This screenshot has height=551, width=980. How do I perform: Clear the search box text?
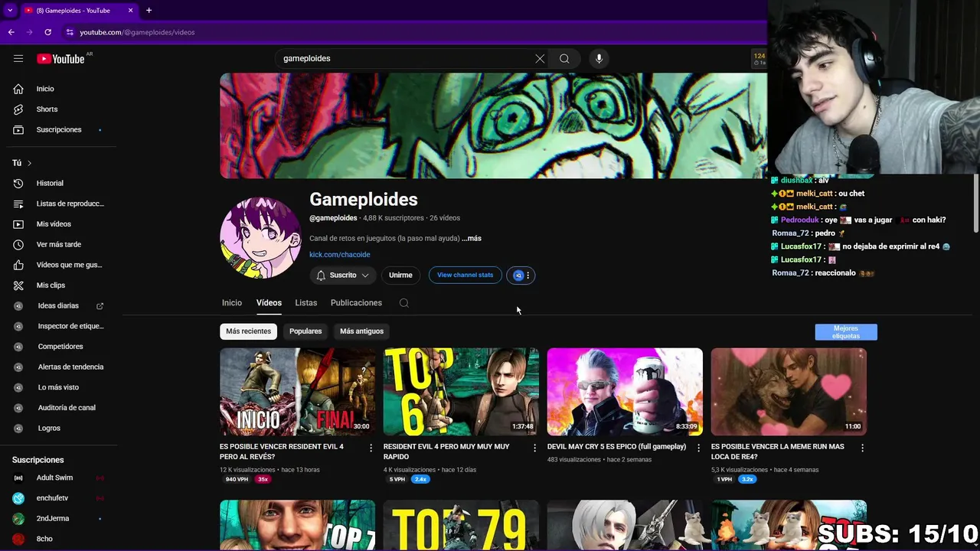pyautogui.click(x=540, y=58)
